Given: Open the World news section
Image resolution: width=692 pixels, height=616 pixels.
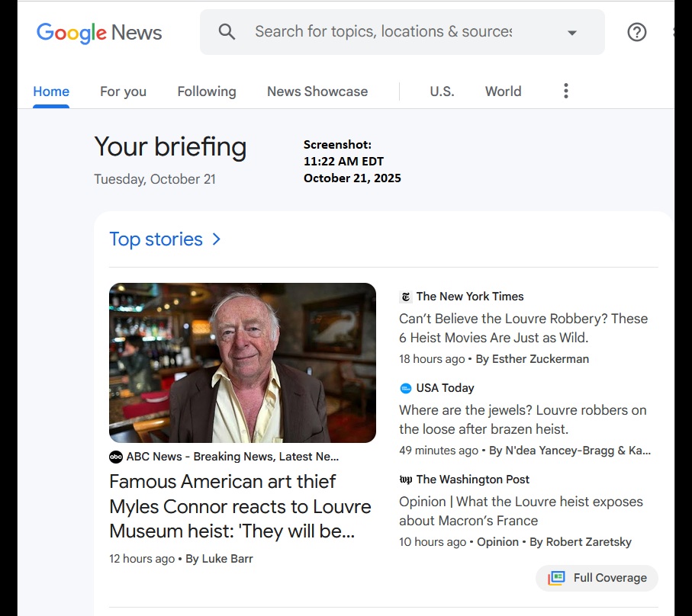Looking at the screenshot, I should tap(503, 91).
